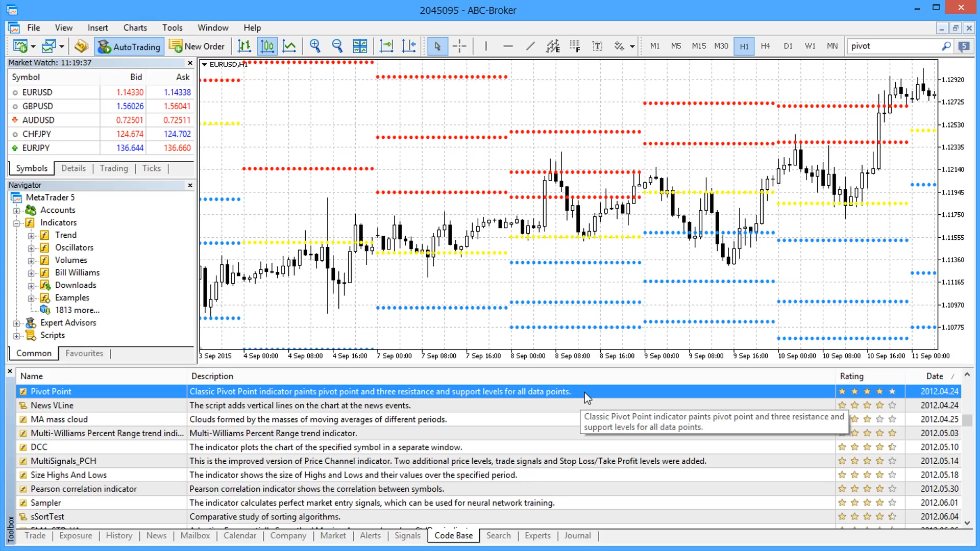Click the New Order button
Image resolution: width=980 pixels, height=551 pixels.
pyautogui.click(x=197, y=46)
